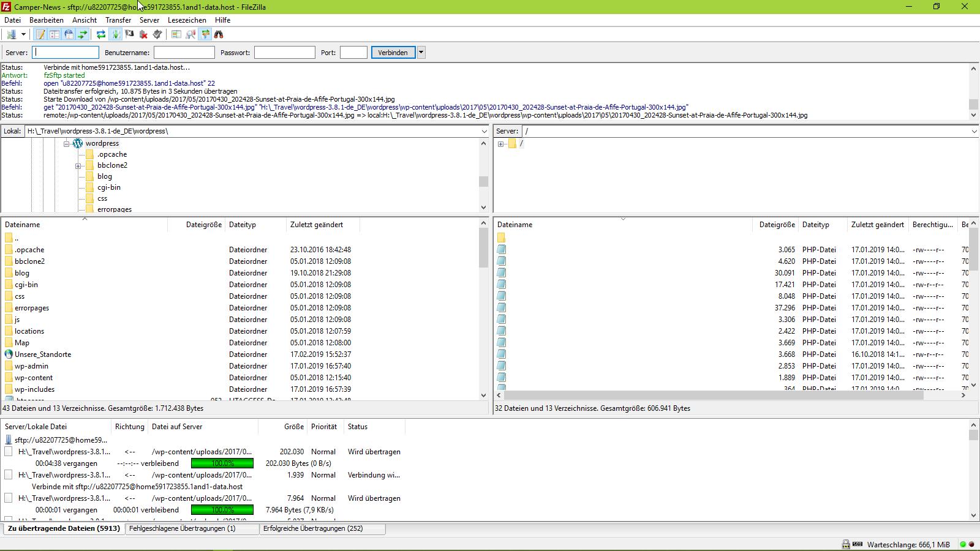Select queue item with size 1.939
Image resolution: width=980 pixels, height=551 pixels.
pos(202,475)
